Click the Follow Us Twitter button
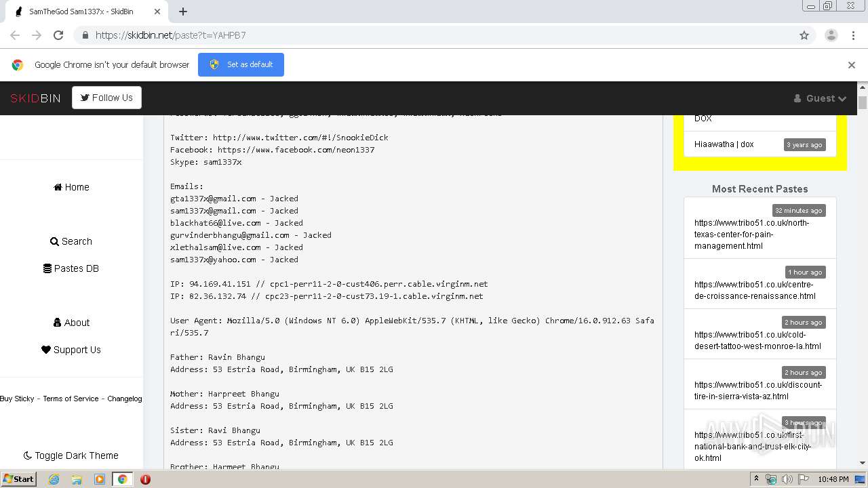 (106, 98)
